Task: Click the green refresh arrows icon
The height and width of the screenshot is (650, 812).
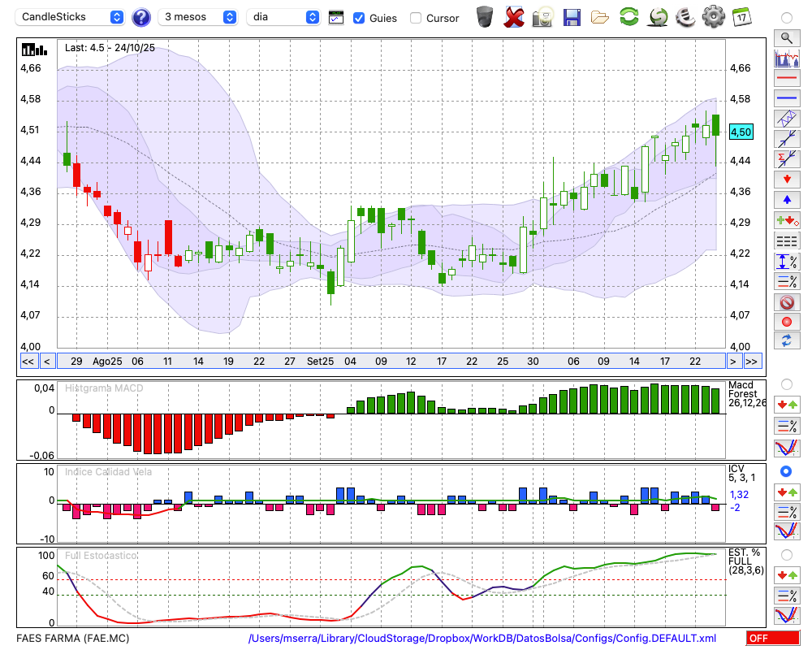Action: (629, 16)
